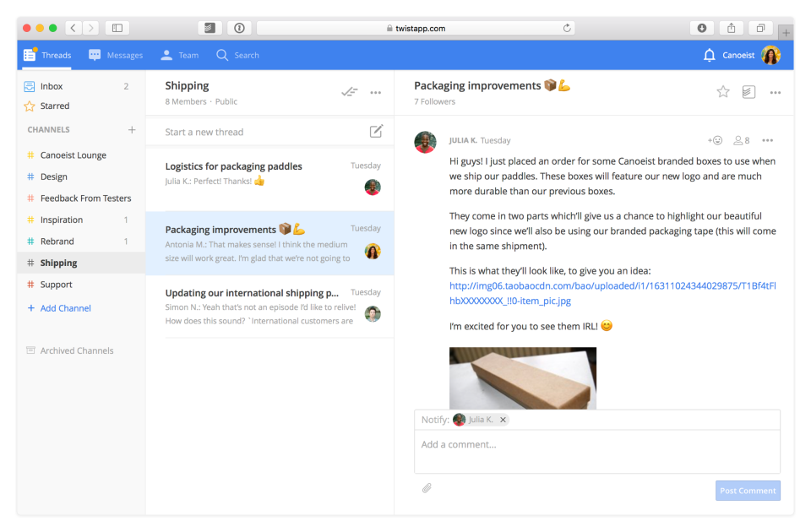Show the 8 people notified icon
Viewport: 811px width, 532px height.
pos(741,140)
